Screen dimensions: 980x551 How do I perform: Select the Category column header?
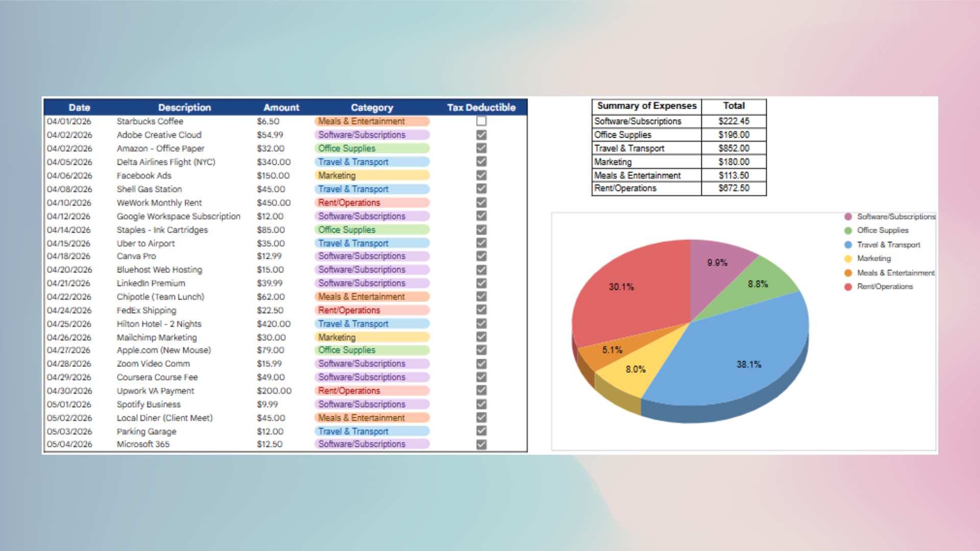click(x=372, y=108)
